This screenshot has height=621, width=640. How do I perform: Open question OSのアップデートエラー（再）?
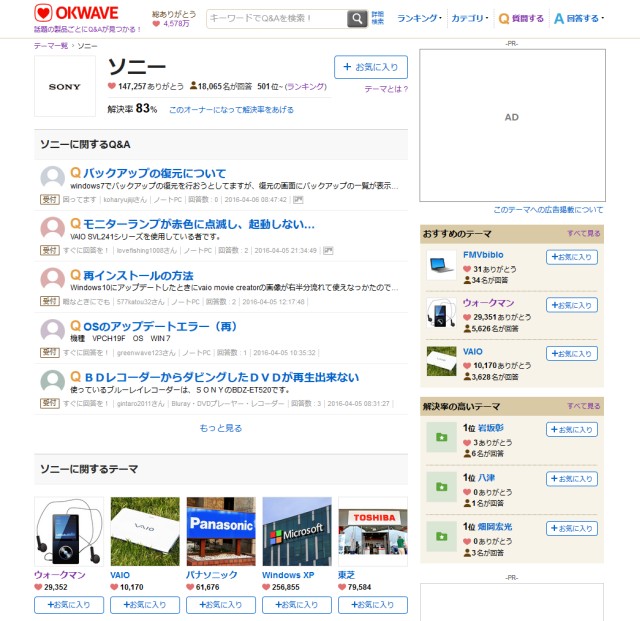click(x=160, y=326)
